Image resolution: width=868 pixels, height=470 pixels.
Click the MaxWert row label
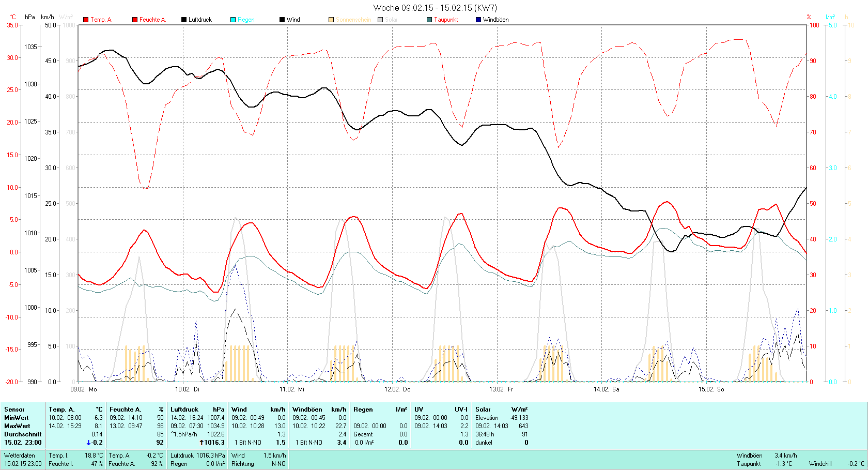(17, 426)
